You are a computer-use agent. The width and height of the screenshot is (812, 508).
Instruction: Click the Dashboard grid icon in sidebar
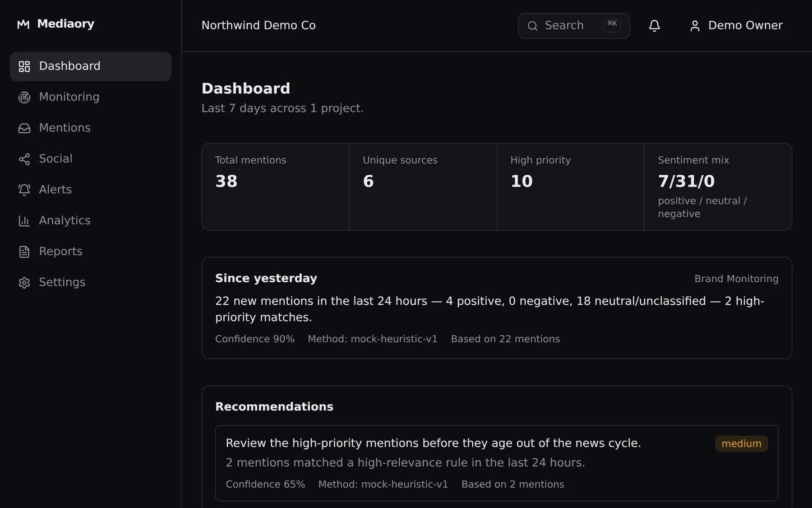[x=24, y=66]
